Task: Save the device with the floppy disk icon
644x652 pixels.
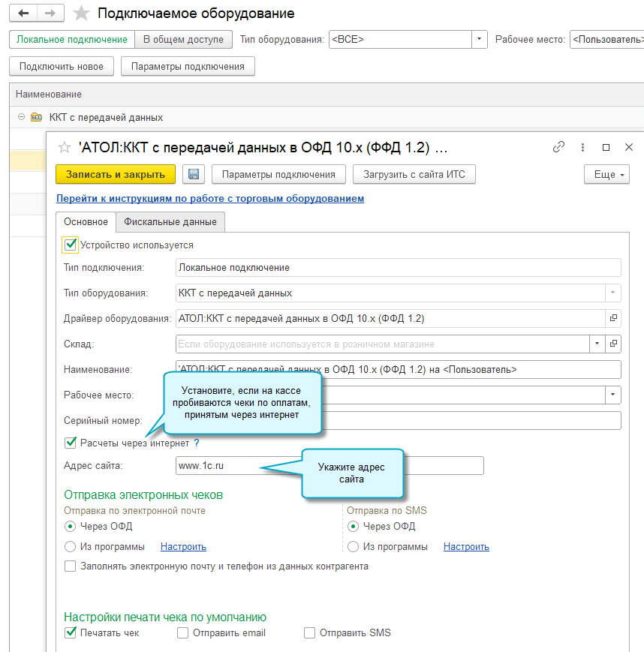Action: (194, 174)
